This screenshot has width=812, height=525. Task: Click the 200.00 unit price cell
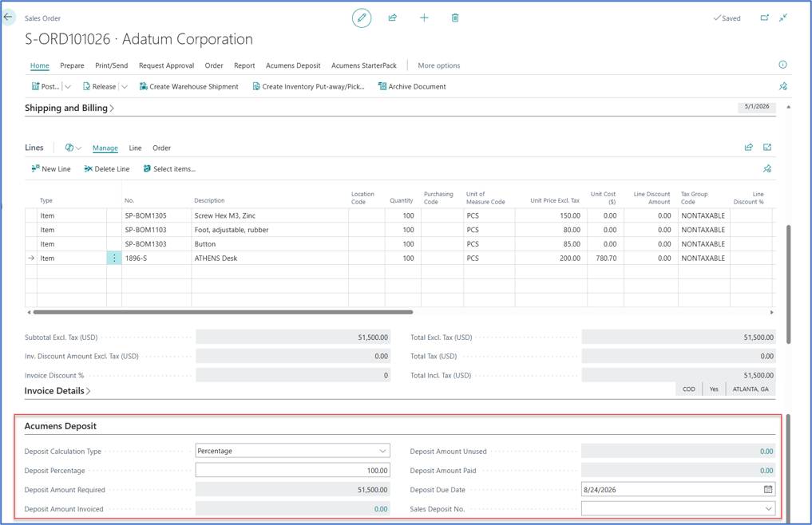pos(551,258)
